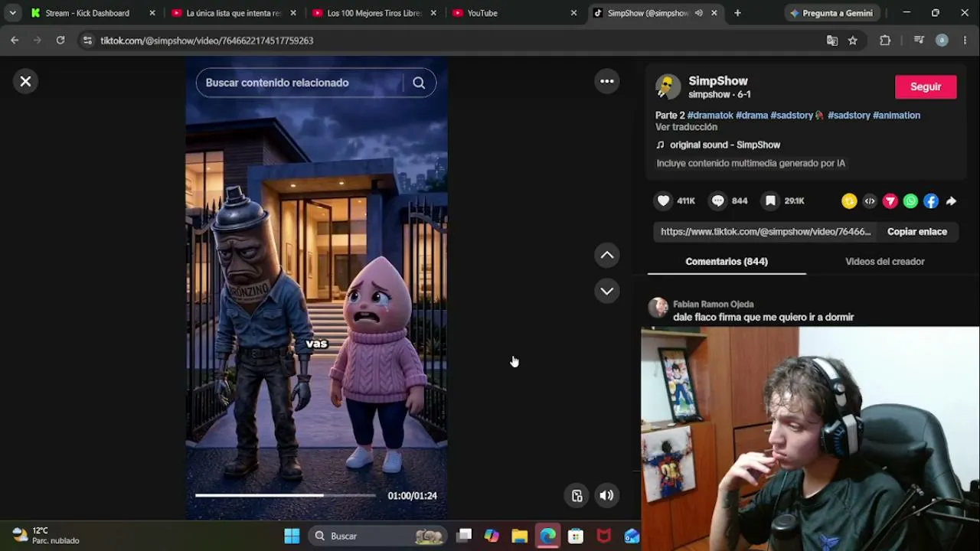Translate this page via the translate icon
This screenshot has width=980, height=551.
click(832, 41)
